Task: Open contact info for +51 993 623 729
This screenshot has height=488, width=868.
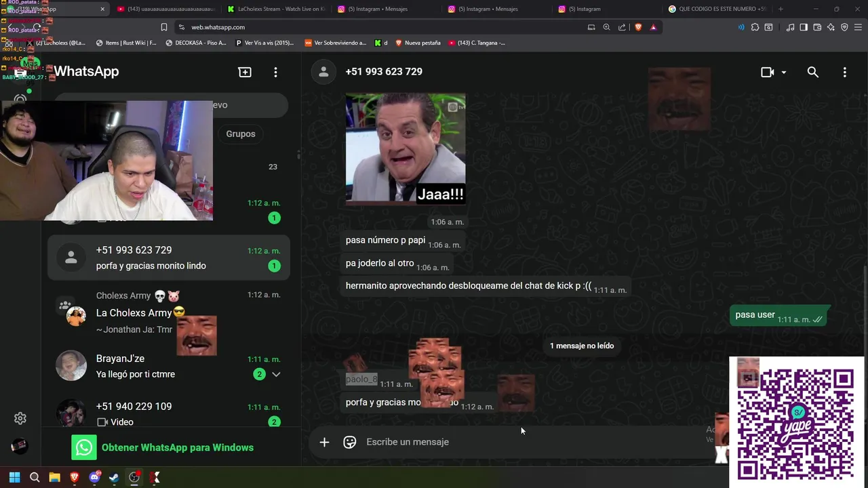Action: click(x=384, y=72)
